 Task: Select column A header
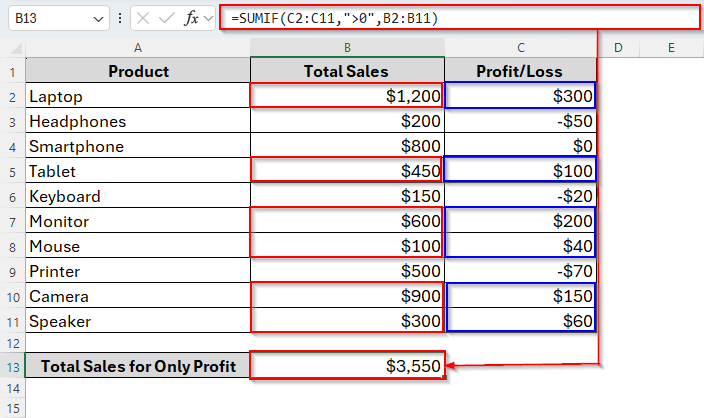pyautogui.click(x=138, y=47)
